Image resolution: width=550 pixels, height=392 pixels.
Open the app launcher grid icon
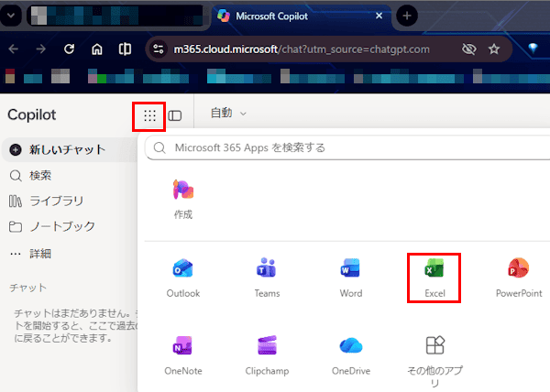coord(149,115)
